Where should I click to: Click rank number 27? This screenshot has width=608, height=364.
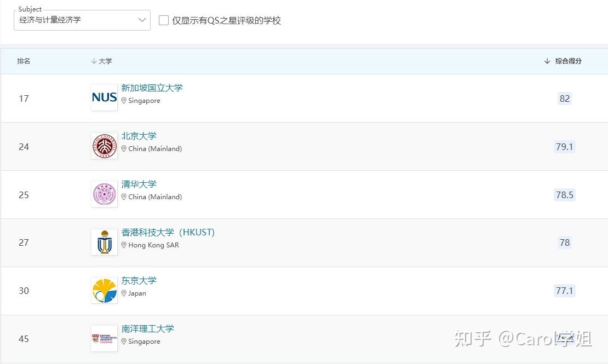point(24,242)
